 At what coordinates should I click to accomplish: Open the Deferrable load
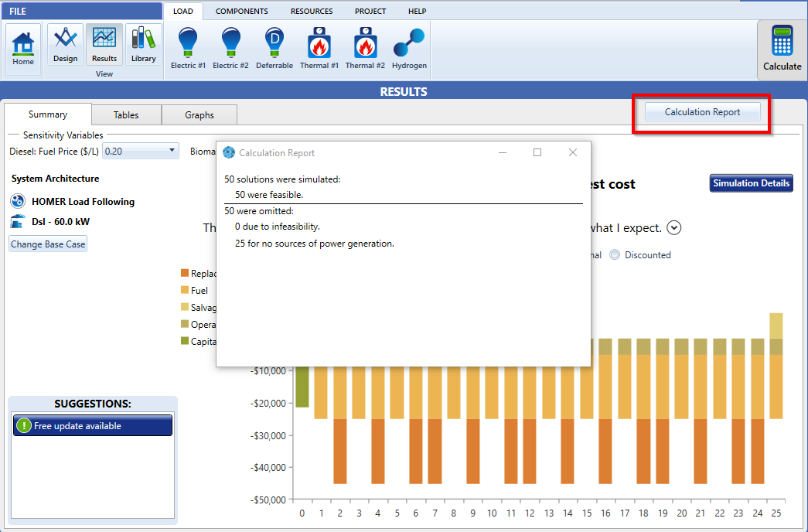[x=274, y=48]
